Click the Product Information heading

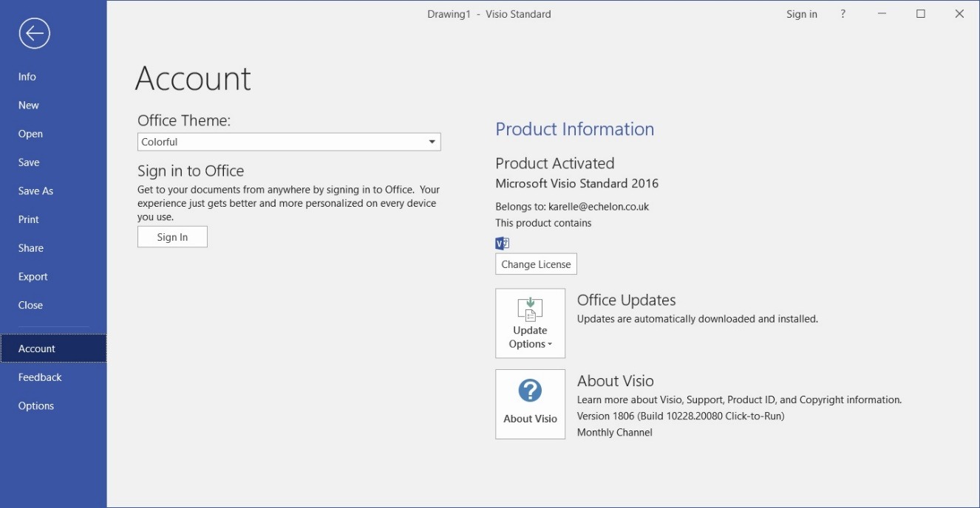point(574,129)
